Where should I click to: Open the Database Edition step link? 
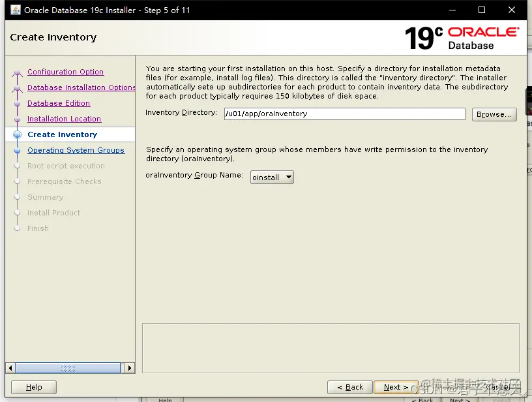pos(59,103)
